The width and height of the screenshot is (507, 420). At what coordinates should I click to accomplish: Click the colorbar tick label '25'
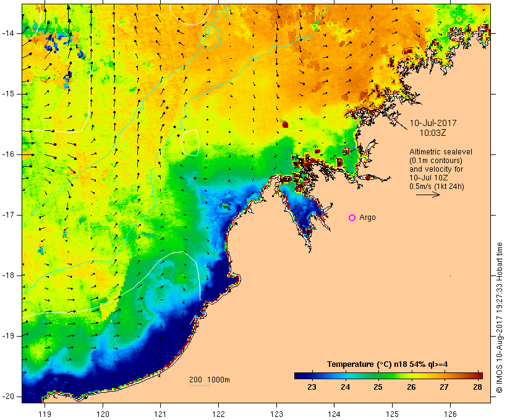pos(378,387)
